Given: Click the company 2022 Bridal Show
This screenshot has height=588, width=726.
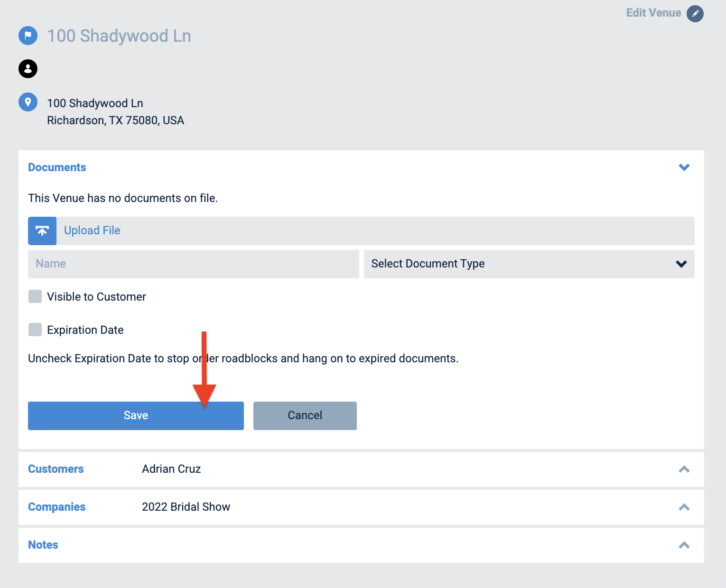Looking at the screenshot, I should [x=186, y=507].
